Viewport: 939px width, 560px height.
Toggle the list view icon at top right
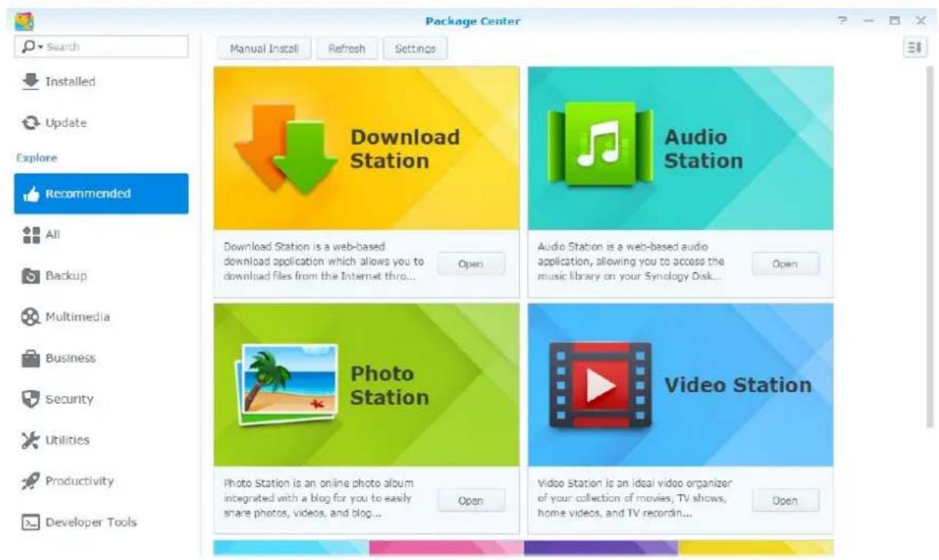(x=915, y=47)
